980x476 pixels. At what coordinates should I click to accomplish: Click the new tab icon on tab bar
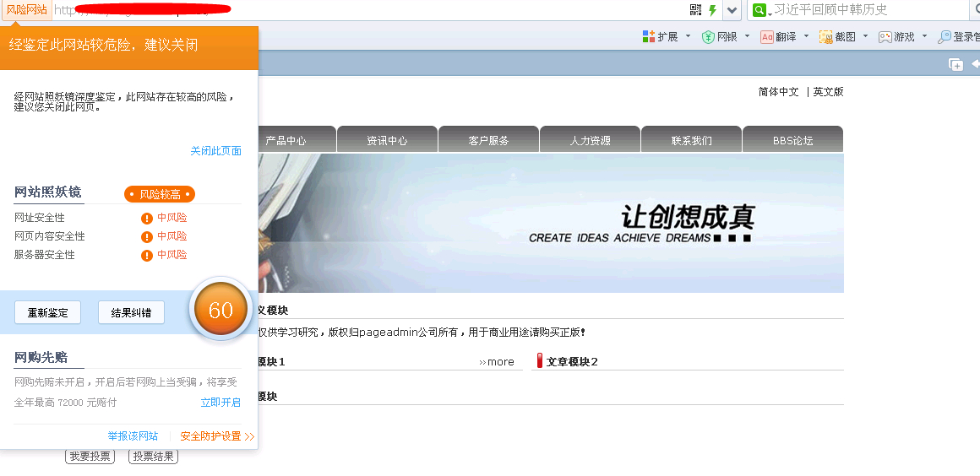956,64
